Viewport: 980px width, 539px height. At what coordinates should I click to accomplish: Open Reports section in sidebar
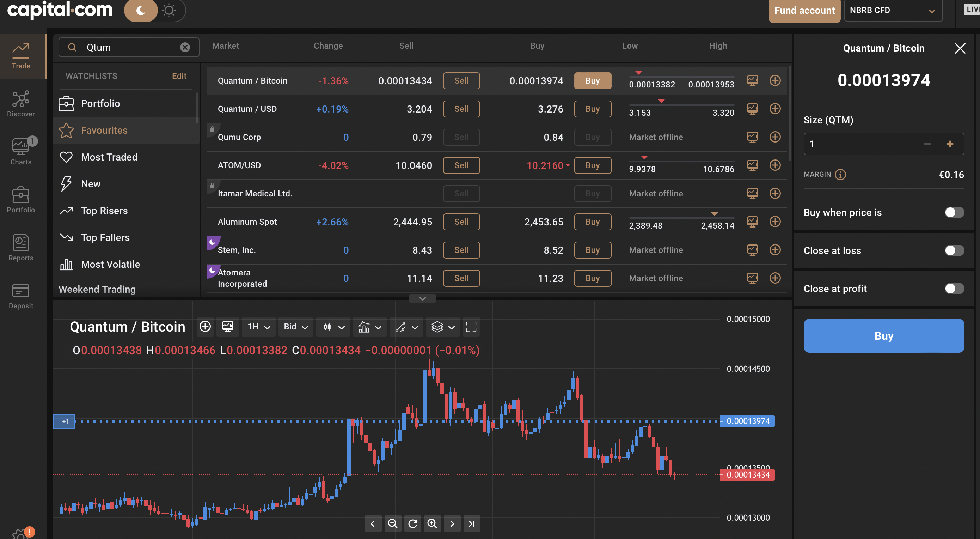click(x=21, y=248)
